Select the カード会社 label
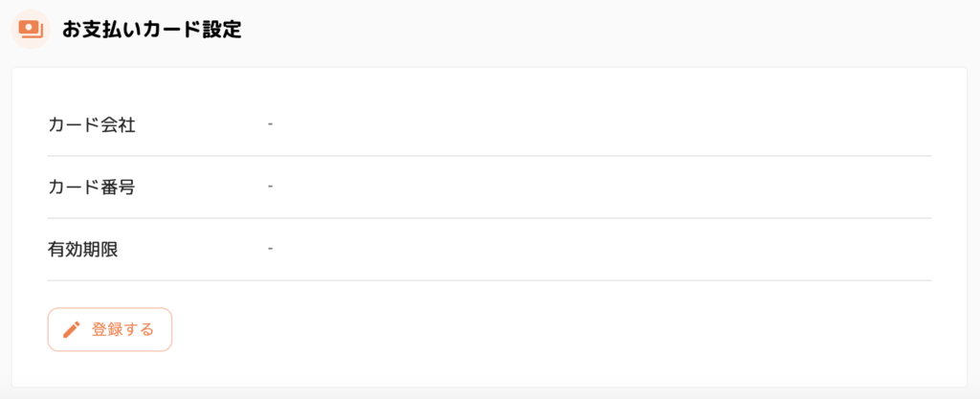This screenshot has height=399, width=980. pos(92,124)
